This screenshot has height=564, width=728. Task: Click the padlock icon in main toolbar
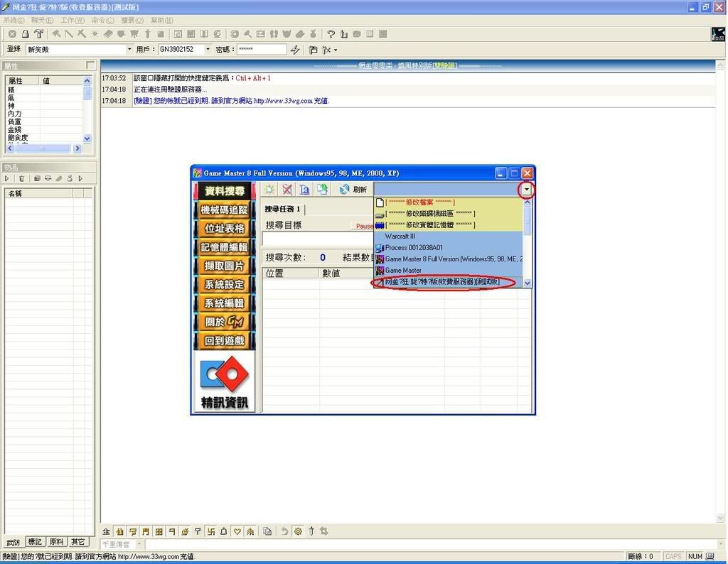pos(25,33)
